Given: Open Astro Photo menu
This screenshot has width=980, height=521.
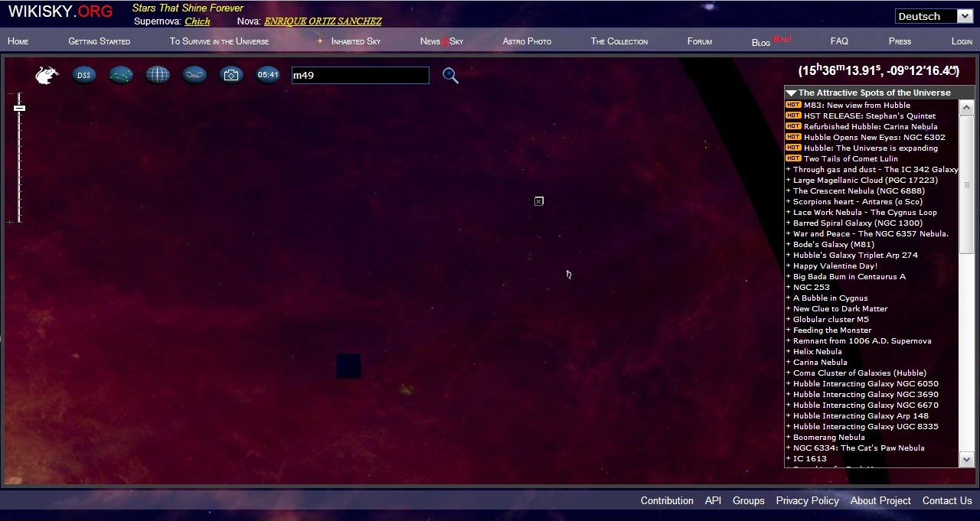Looking at the screenshot, I should pos(527,41).
